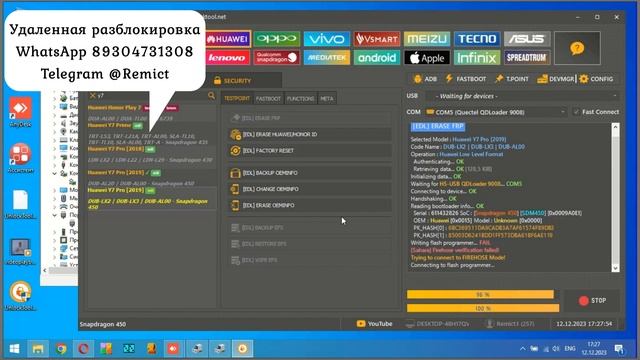640x360 pixels.
Task: Switch to the TESTPOINT tab
Action: pos(237,98)
